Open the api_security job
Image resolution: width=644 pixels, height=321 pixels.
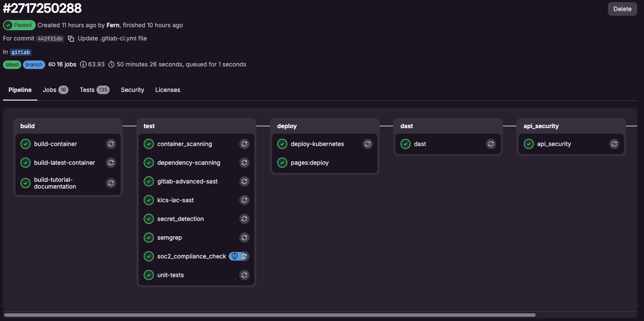(x=554, y=144)
